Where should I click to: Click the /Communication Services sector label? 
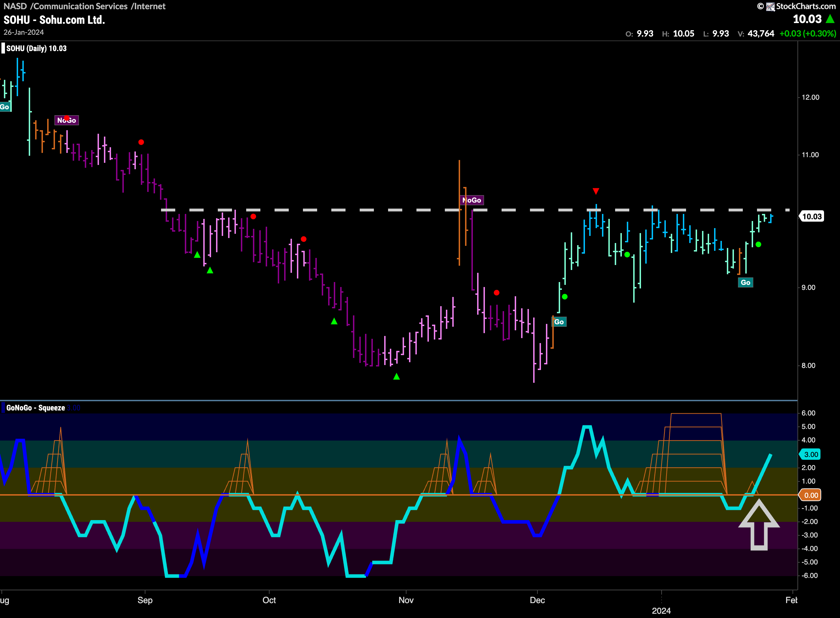pyautogui.click(x=79, y=6)
